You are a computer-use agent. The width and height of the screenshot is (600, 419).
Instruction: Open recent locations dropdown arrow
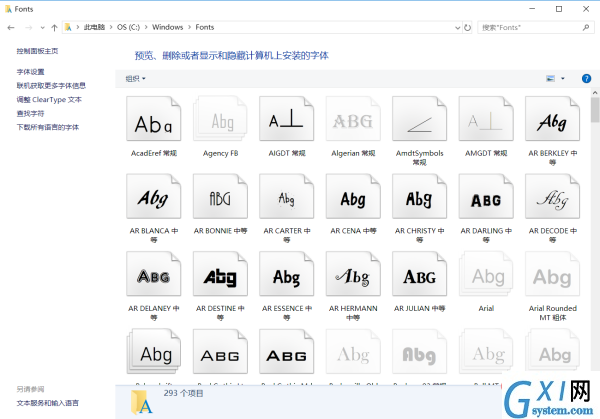point(42,28)
